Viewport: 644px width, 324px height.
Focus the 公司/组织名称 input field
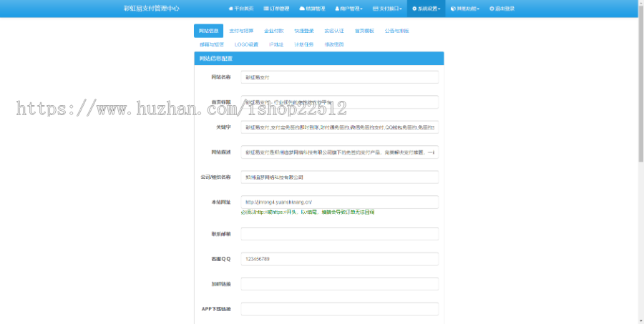coord(340,177)
